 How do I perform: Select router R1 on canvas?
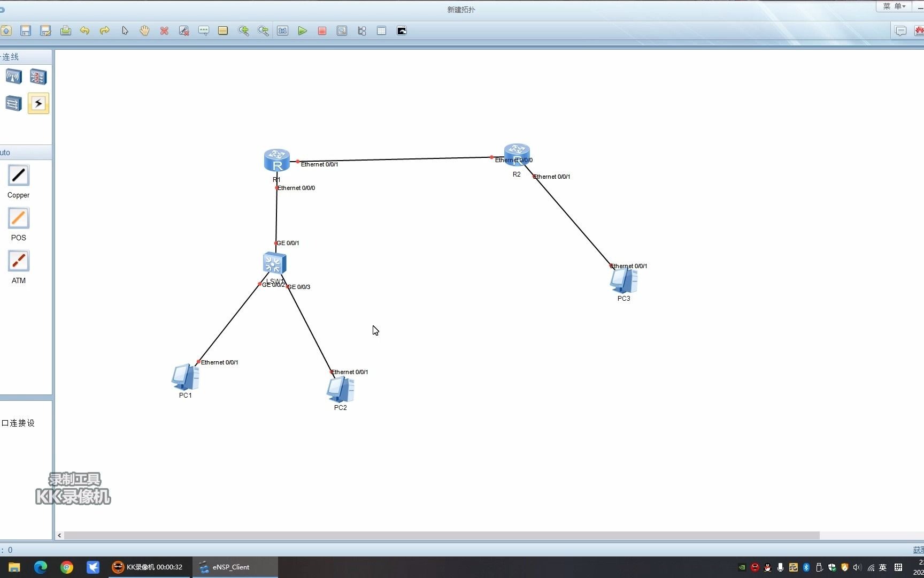coord(277,161)
